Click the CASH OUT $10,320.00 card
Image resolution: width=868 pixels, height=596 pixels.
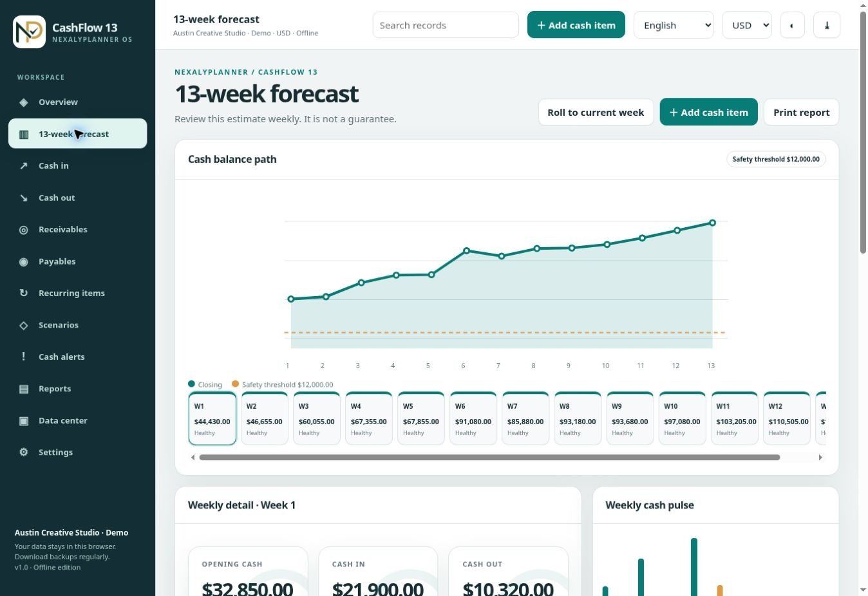(508, 572)
